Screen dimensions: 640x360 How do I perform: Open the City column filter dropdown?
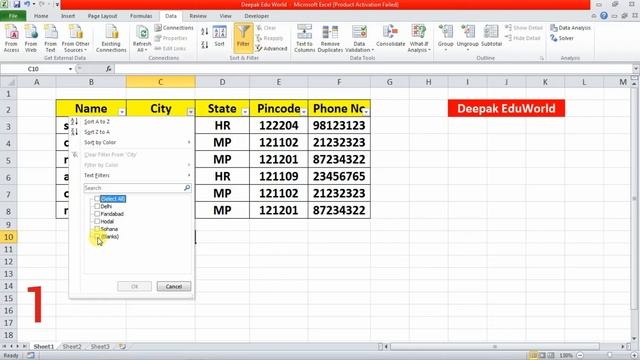pos(191,112)
